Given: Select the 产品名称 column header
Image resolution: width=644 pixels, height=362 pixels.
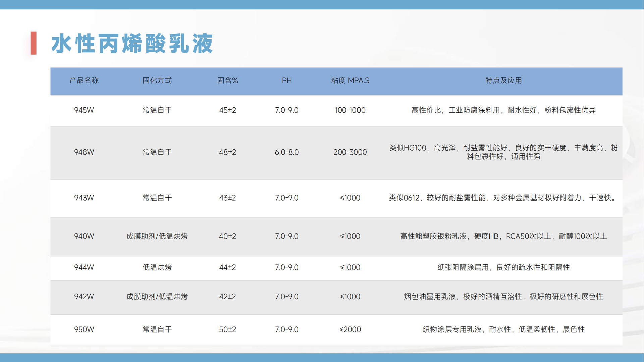Looking at the screenshot, I should (x=84, y=81).
